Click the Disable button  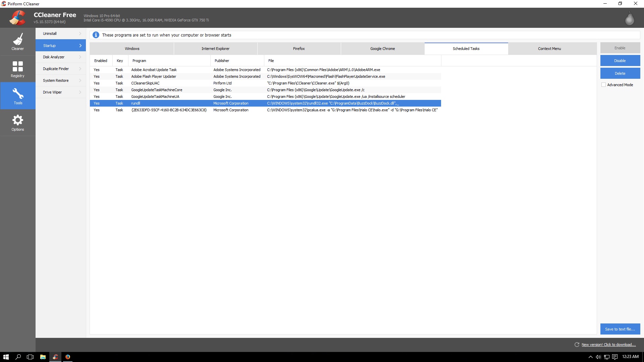(x=620, y=61)
